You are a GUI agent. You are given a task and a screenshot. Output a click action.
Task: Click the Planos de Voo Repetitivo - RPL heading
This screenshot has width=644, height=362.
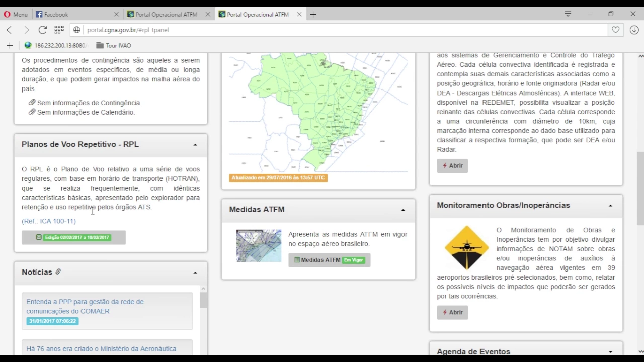coord(80,144)
